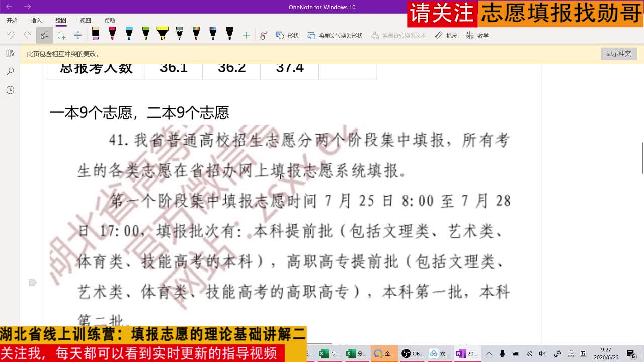Open search from the sidebar magnifier
644x362 pixels.
tap(10, 71)
